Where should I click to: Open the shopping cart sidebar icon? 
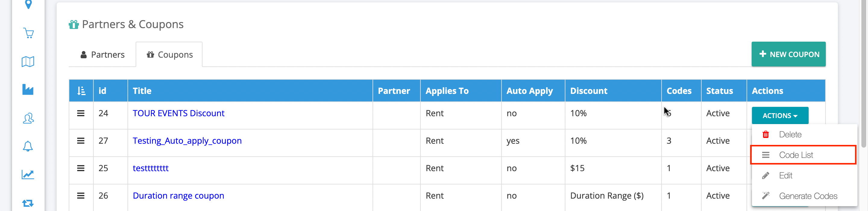[x=28, y=33]
